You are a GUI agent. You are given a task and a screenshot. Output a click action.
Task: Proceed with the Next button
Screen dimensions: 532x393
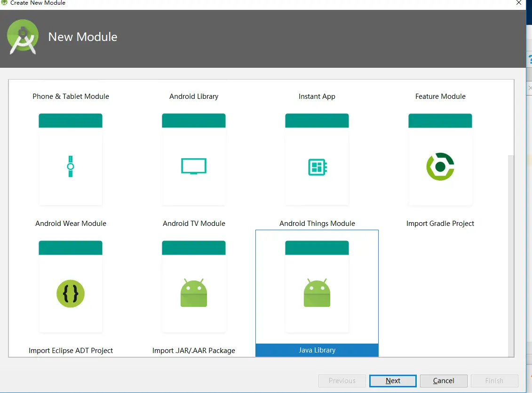click(x=393, y=381)
